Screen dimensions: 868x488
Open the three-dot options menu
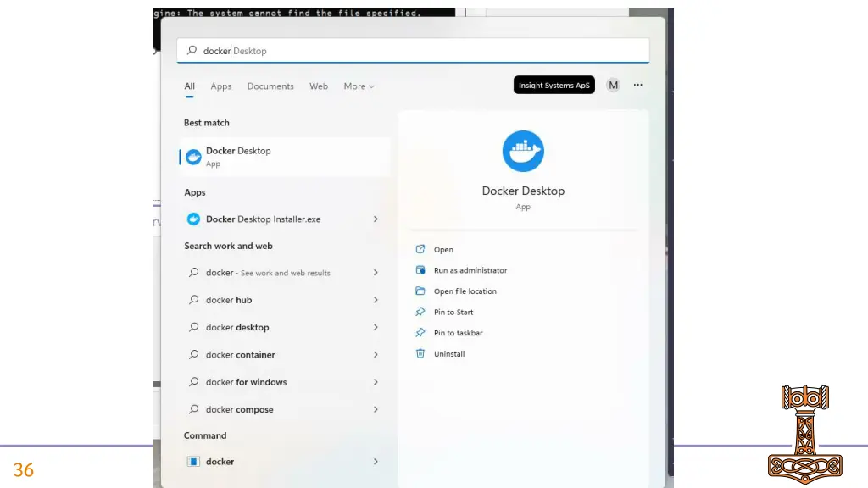pos(638,85)
